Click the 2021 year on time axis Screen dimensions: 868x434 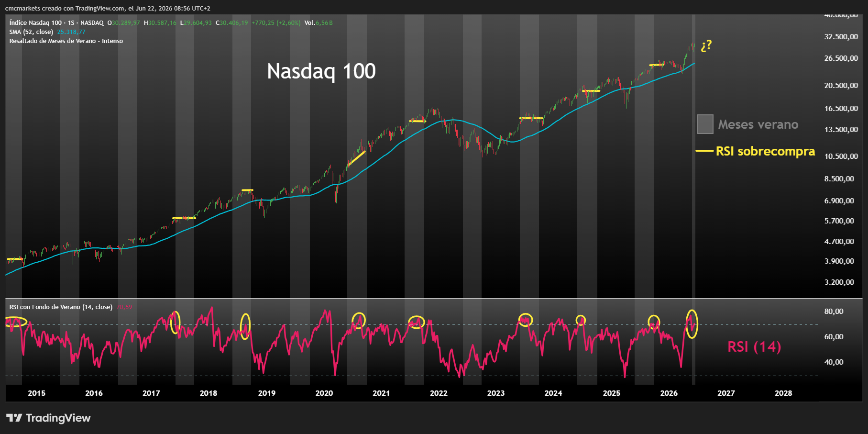coord(381,393)
